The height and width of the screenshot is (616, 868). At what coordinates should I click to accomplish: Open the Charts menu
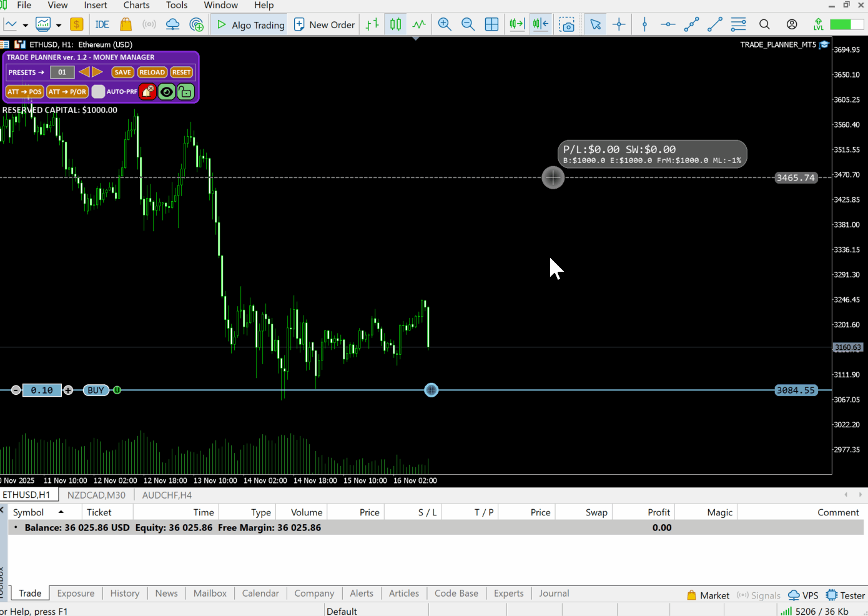click(136, 5)
